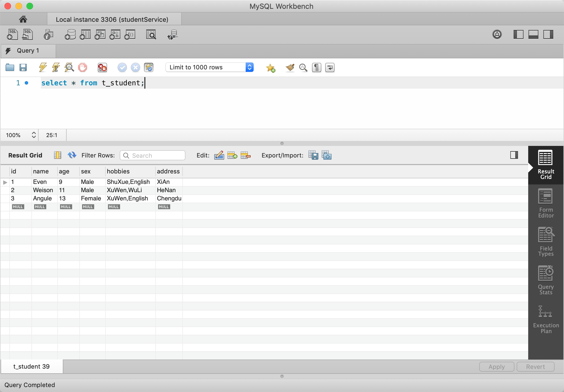Select the cell containing Weison
The image size is (564, 392).
(x=44, y=190)
